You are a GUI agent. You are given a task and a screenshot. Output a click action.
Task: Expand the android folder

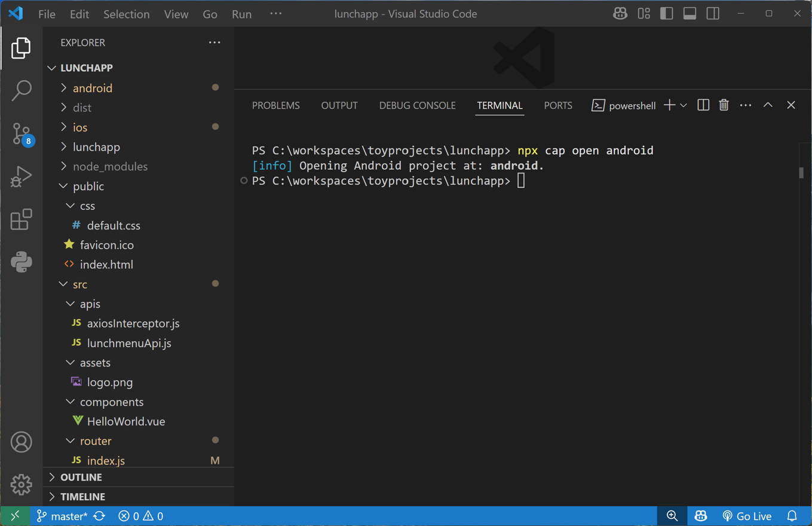139,88
